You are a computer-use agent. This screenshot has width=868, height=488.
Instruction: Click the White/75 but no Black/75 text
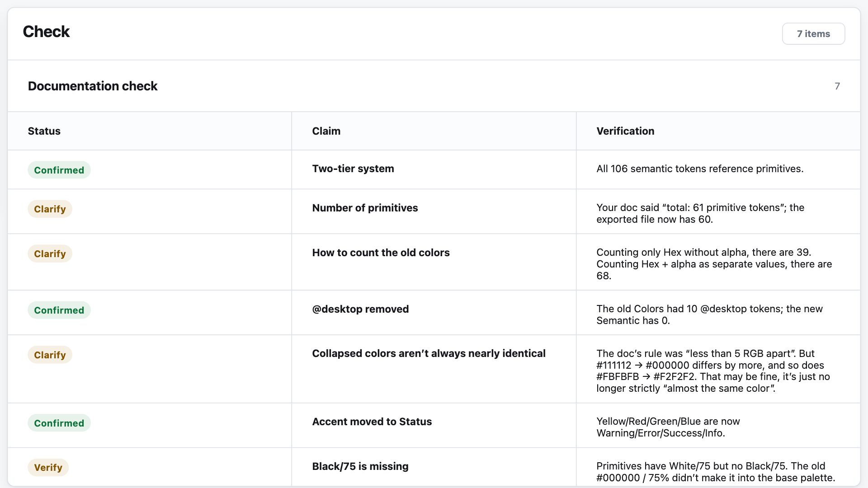tap(715, 472)
